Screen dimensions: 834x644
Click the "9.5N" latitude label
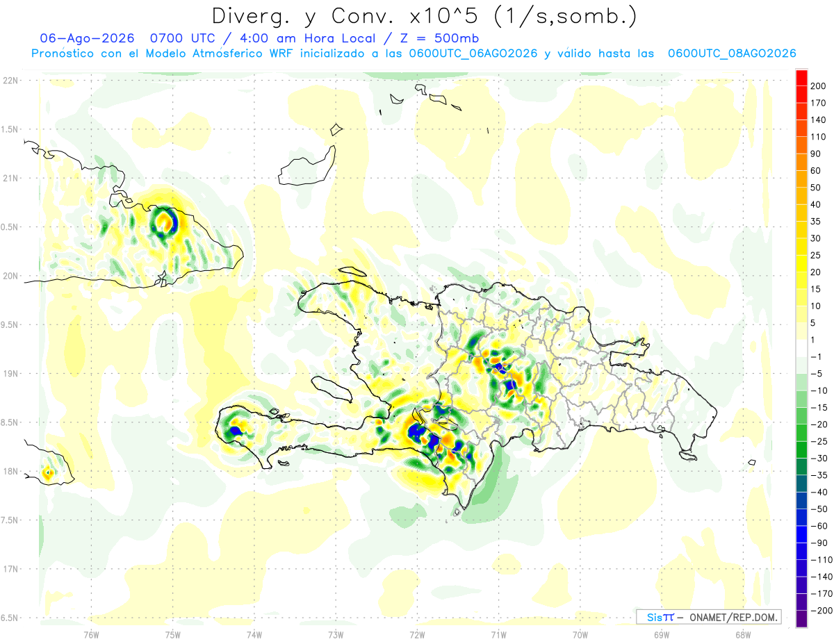point(9,325)
